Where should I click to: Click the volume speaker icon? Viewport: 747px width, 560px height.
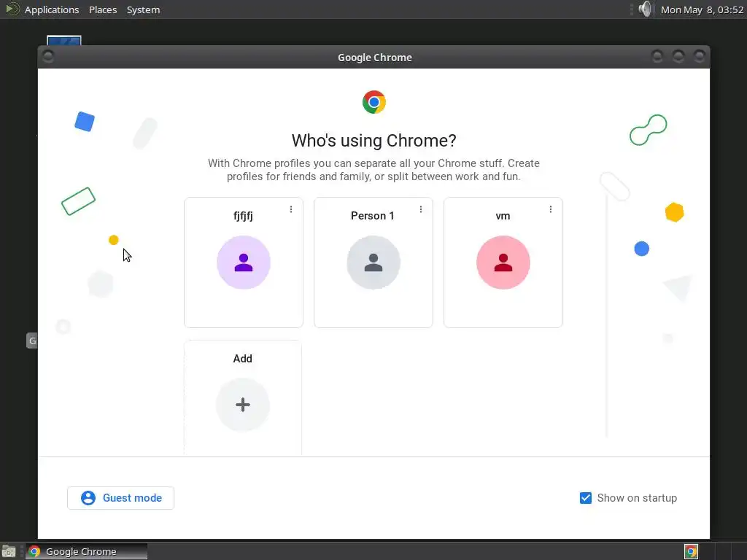click(x=645, y=9)
